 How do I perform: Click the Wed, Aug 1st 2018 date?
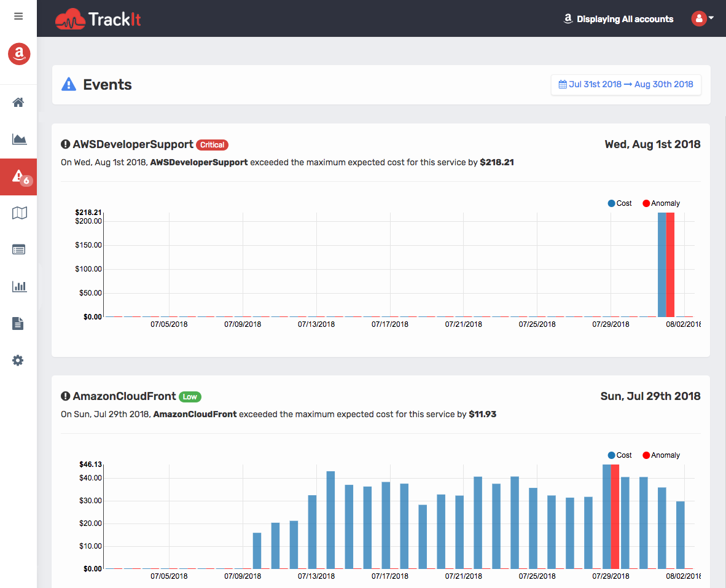point(652,144)
